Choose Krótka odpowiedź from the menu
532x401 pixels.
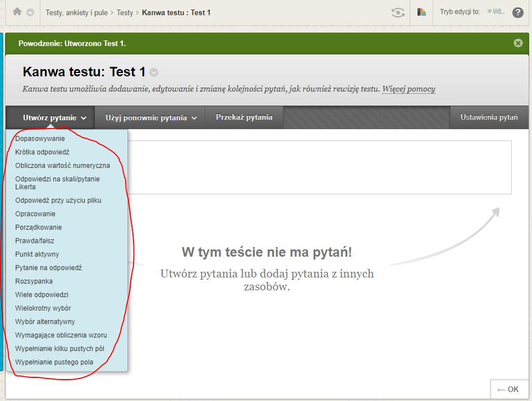(x=42, y=152)
